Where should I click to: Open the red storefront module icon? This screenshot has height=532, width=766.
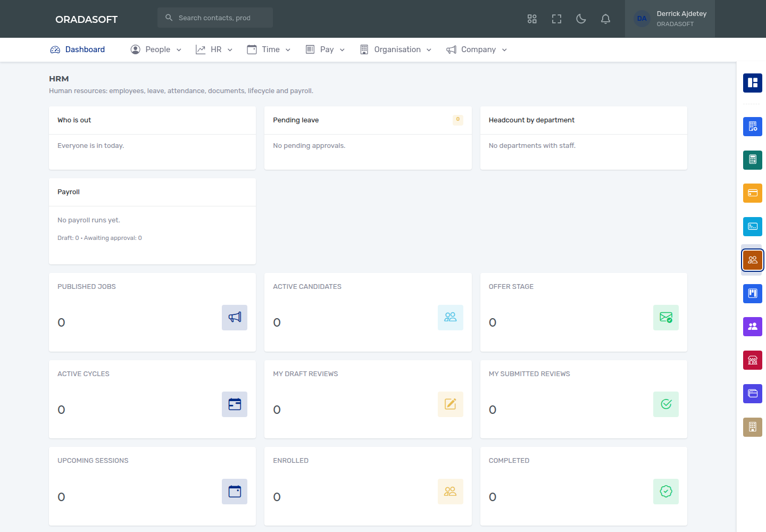[753, 360]
